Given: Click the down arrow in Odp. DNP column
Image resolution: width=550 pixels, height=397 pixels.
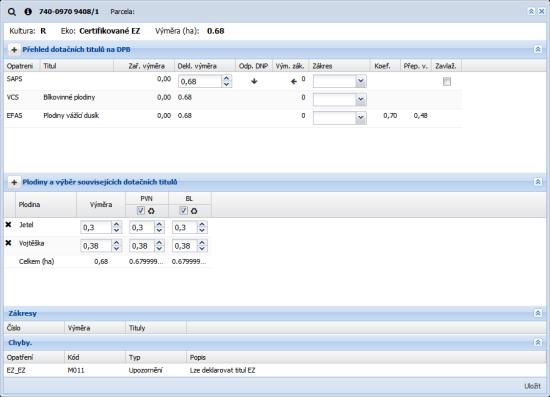Looking at the screenshot, I should (254, 81).
